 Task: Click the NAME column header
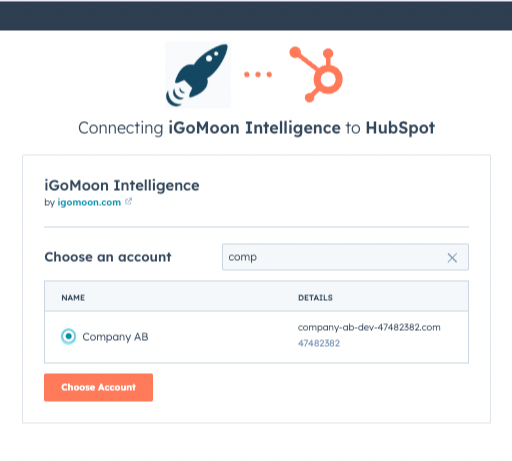(x=73, y=298)
